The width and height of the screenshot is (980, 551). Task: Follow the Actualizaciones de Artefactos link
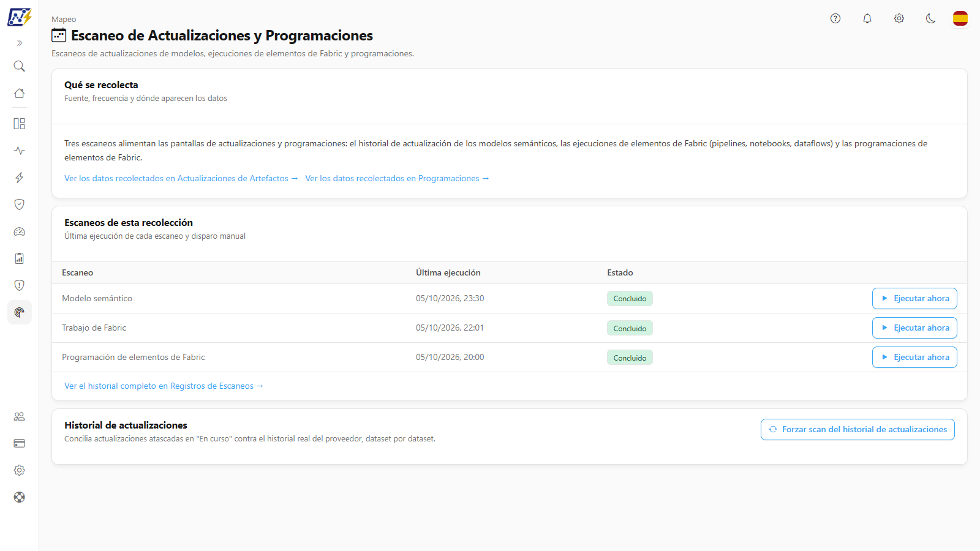click(x=181, y=178)
